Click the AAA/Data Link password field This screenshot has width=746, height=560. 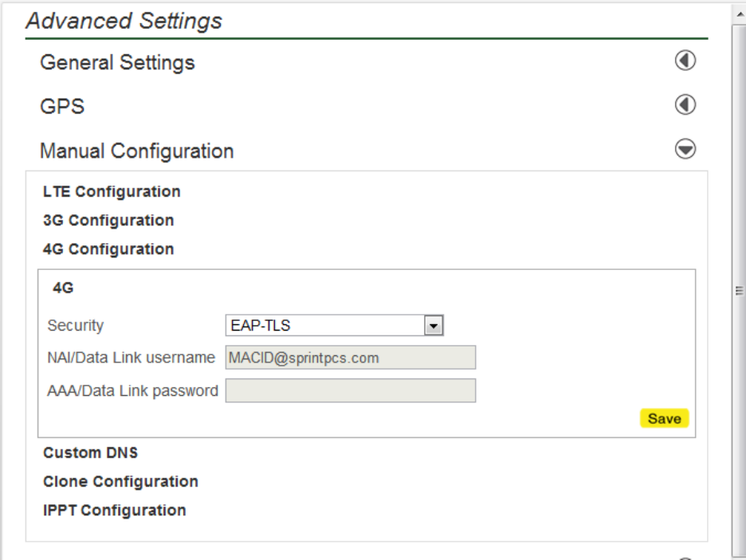pyautogui.click(x=350, y=391)
